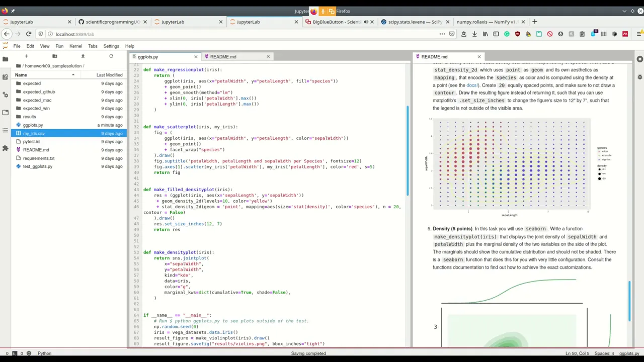Click the site information icon in URL bar
The height and width of the screenshot is (362, 644).
click(x=50, y=34)
